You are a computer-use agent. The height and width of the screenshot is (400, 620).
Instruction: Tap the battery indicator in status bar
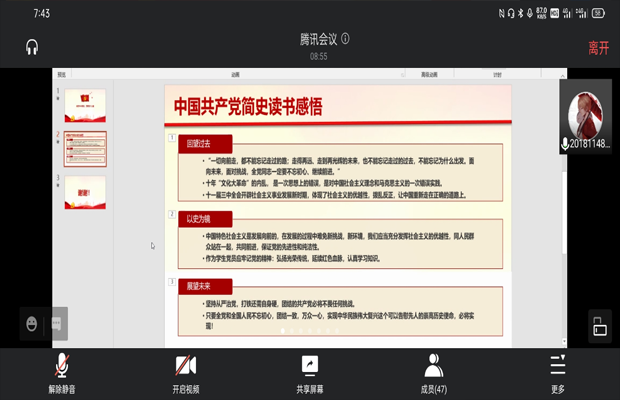[598, 13]
